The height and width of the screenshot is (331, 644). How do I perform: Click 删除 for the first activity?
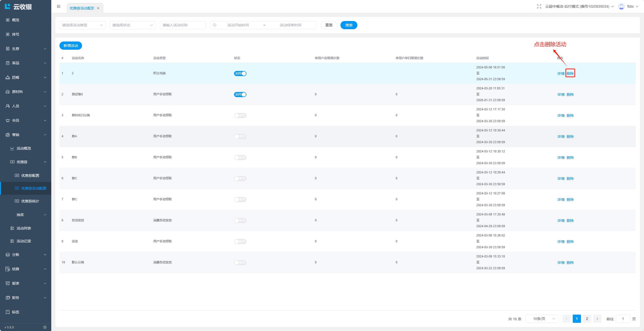tap(570, 74)
